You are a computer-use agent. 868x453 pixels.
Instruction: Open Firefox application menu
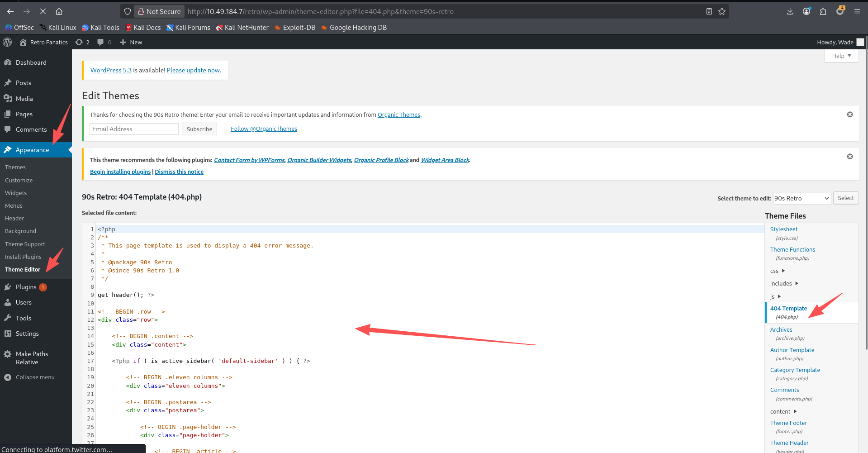[x=857, y=11]
